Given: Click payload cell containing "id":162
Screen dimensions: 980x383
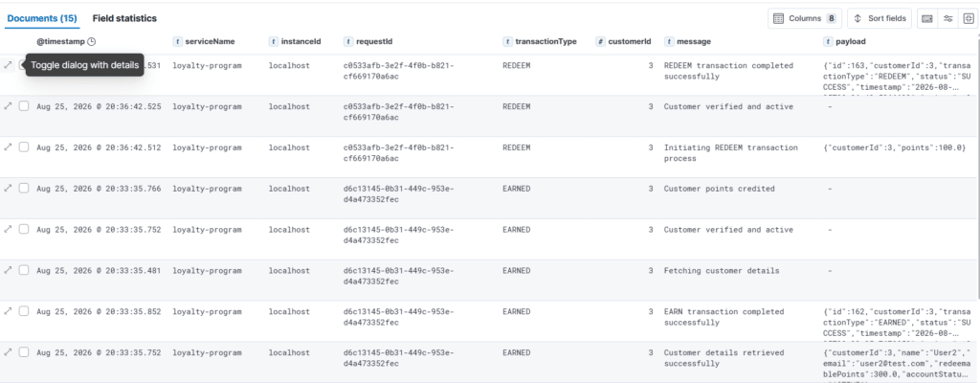Looking at the screenshot, I should (x=898, y=323).
